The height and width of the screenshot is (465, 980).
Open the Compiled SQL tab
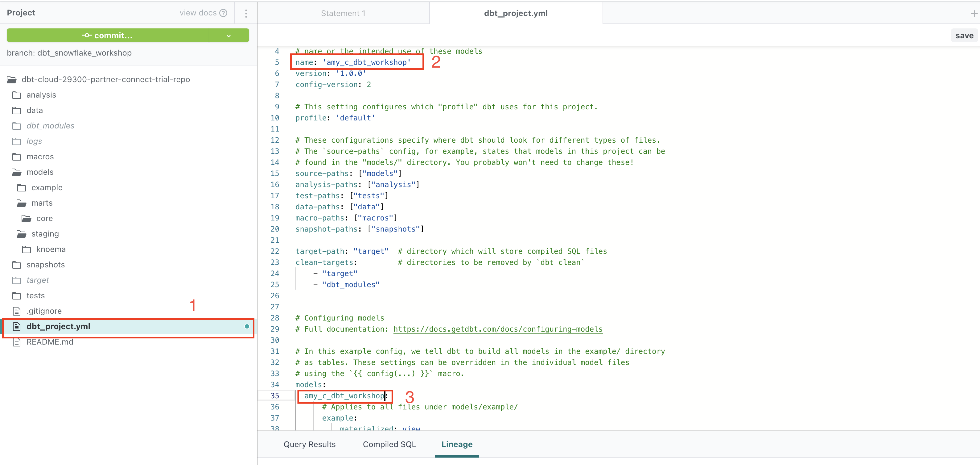tap(389, 444)
